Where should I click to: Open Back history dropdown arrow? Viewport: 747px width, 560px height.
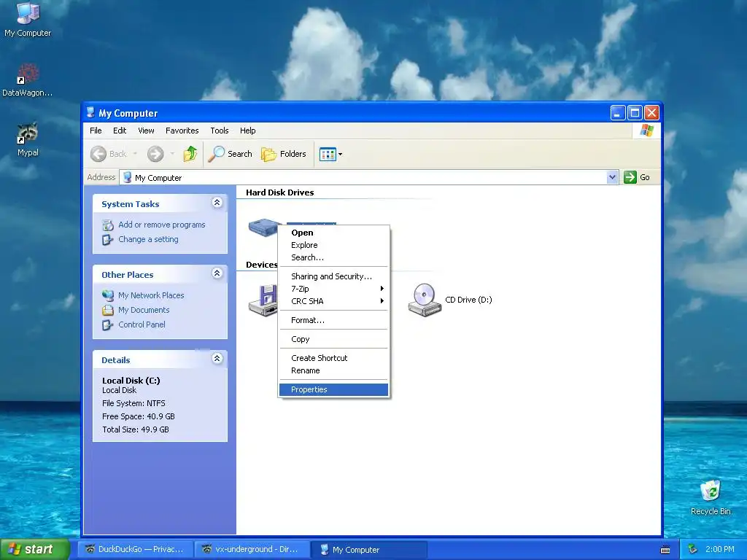(135, 154)
